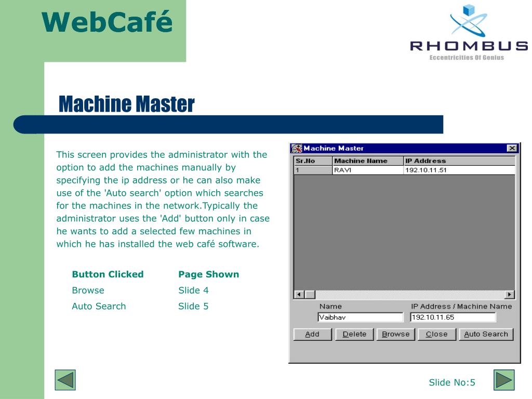This screenshot has width=532, height=399.
Task: Select row number 1 cell
Action: click(313, 170)
